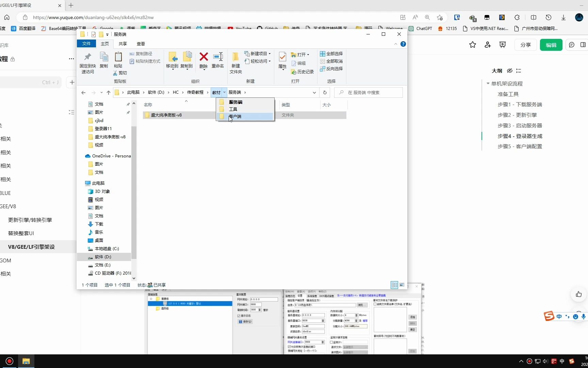The height and width of the screenshot is (368, 588).
Task: Click the Pin to Quick access icon
Action: pos(88,57)
